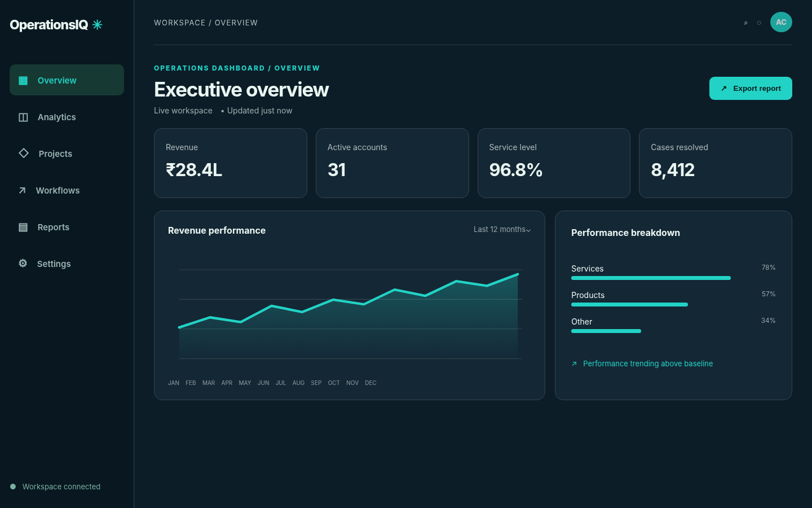Viewport: 812px width, 508px height.
Task: Click the OperationsIQ asterisk logo icon
Action: [x=97, y=25]
